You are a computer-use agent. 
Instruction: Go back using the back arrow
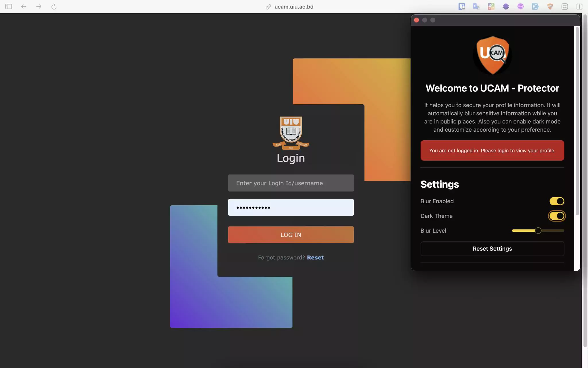(x=24, y=6)
